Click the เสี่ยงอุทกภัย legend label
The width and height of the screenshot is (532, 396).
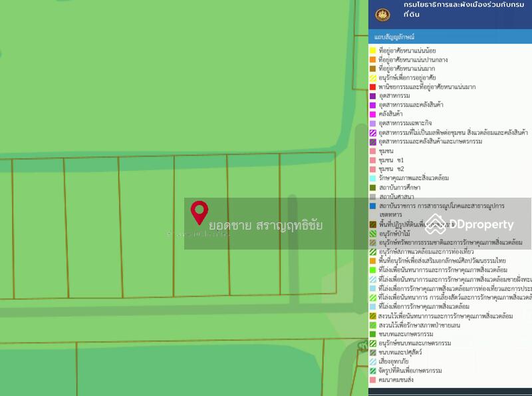[394, 361]
